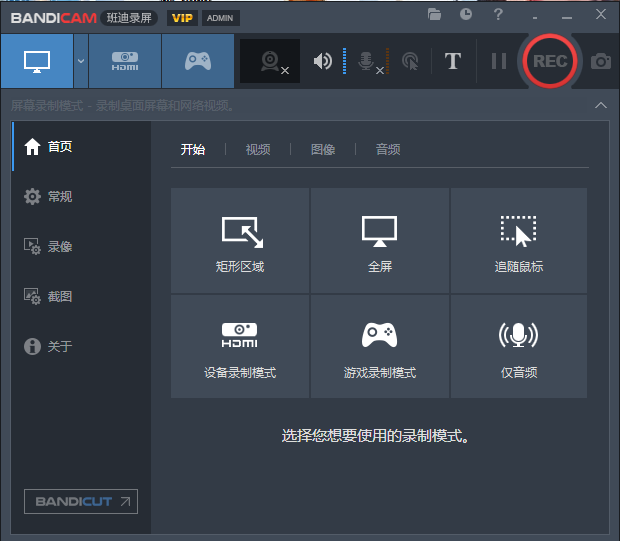Switch to the 音频 tab
620x541 pixels.
[388, 149]
